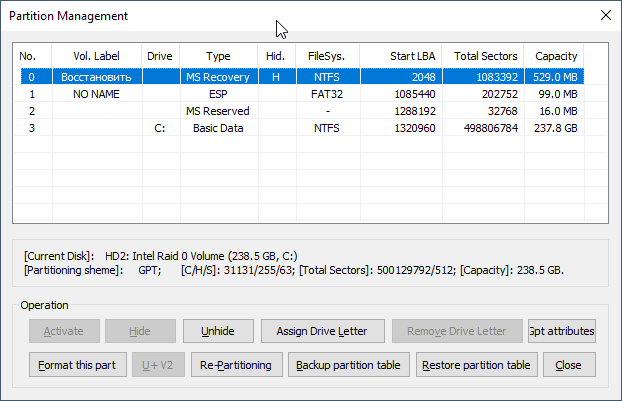Open Assign Drive Letter dialog
The image size is (622, 401).
click(323, 331)
